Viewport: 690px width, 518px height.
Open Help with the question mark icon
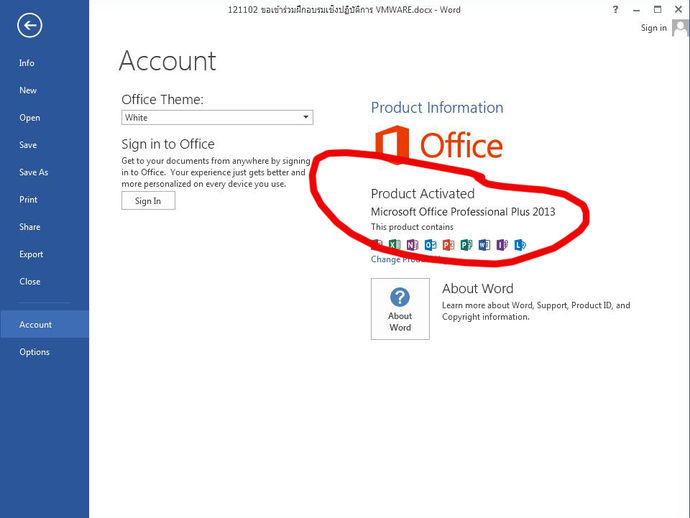pos(615,9)
